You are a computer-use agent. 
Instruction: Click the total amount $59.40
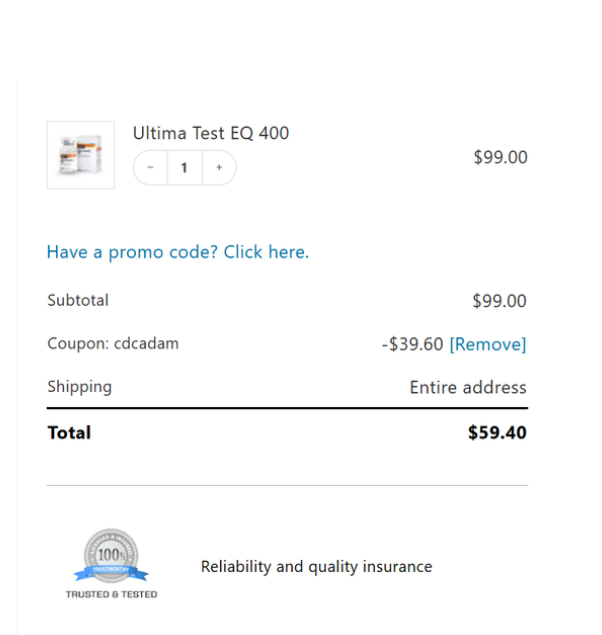coord(497,433)
